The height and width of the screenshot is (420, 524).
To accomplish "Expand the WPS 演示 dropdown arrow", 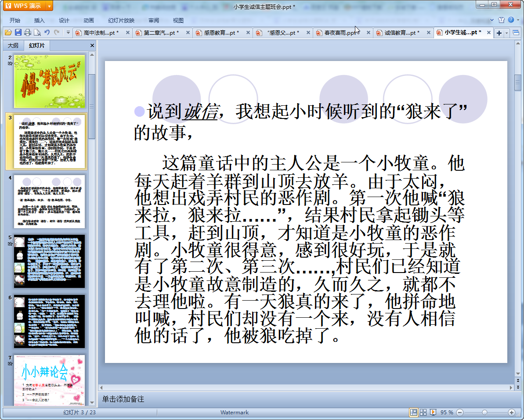I will pos(50,6).
